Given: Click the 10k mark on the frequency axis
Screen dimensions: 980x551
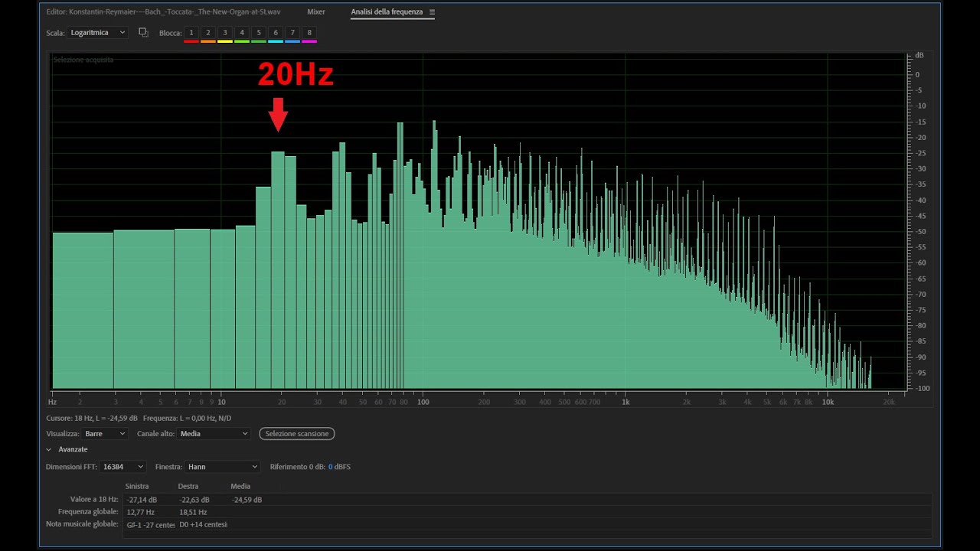Looking at the screenshot, I should pos(828,402).
